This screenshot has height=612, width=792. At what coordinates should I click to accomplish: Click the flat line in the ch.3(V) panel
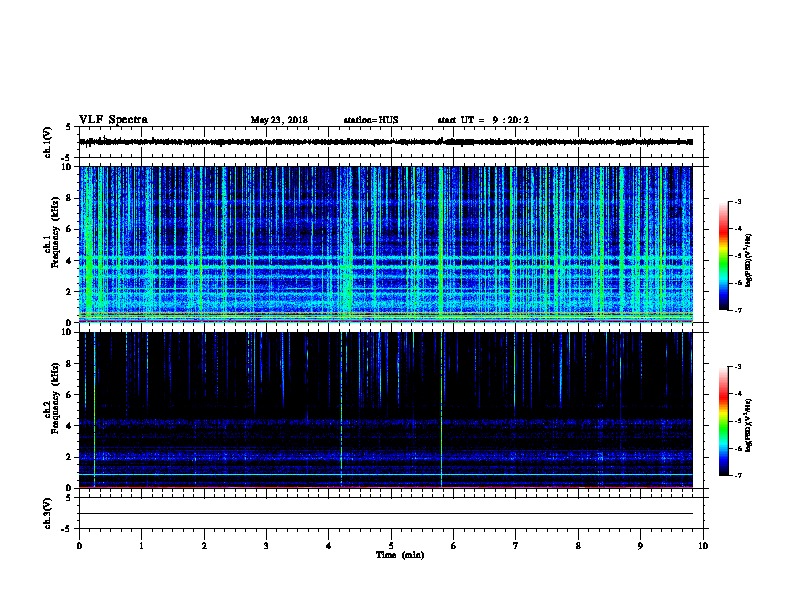tap(386, 514)
